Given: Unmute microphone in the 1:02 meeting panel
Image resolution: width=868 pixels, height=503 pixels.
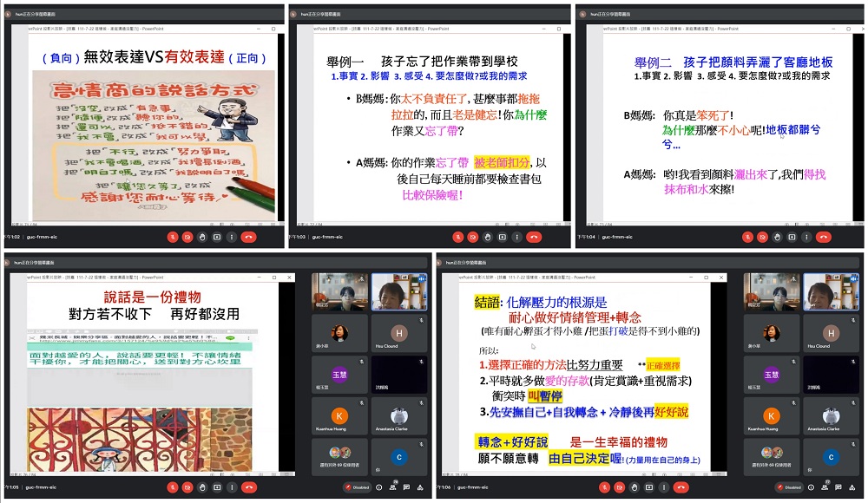Looking at the screenshot, I should point(173,237).
